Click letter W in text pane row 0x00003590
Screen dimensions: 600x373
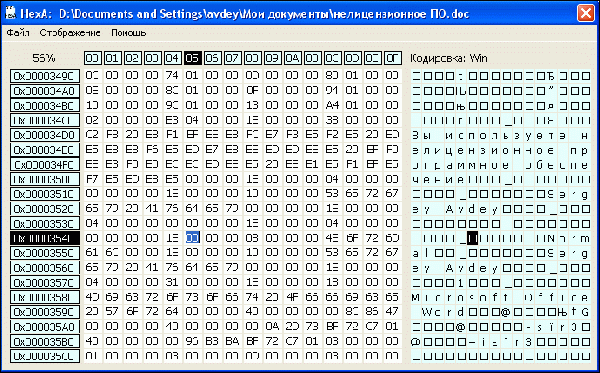click(427, 312)
